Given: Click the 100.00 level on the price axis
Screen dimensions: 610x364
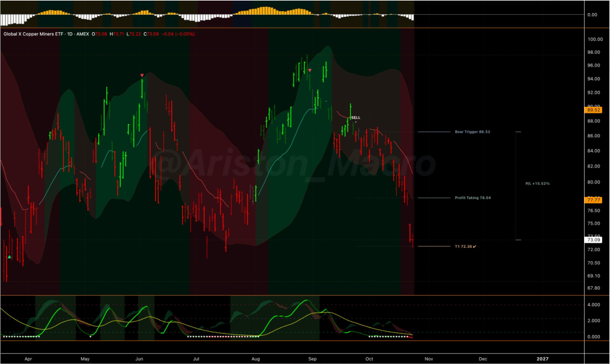Looking at the screenshot, I should tap(595, 40).
